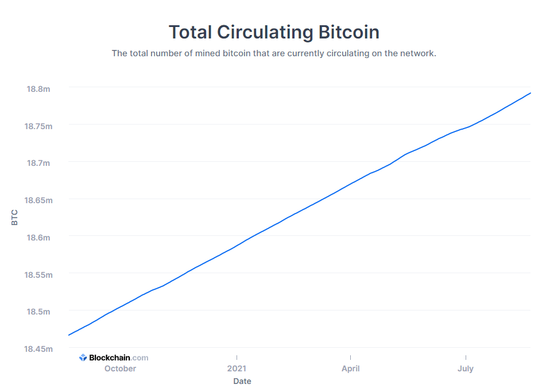Select the 18.8m y-axis label

point(38,88)
